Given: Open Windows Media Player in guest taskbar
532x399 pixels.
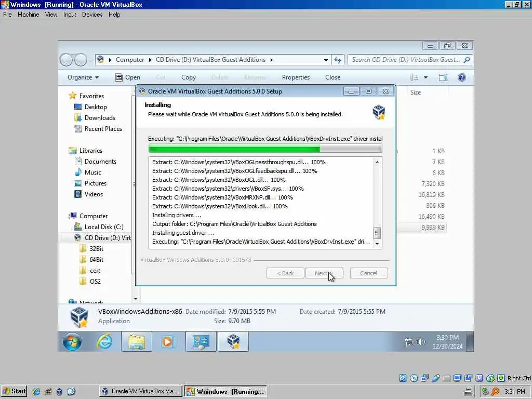Looking at the screenshot, I should coord(168,341).
